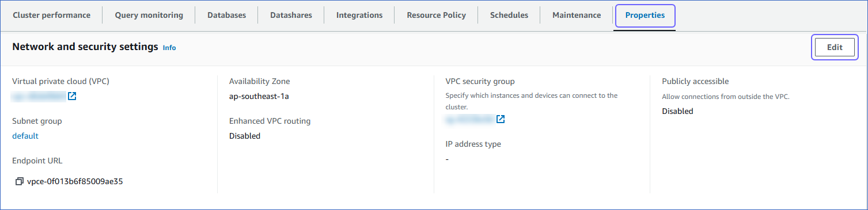The height and width of the screenshot is (210, 868).
Task: Open the default subnet group link
Action: click(25, 136)
